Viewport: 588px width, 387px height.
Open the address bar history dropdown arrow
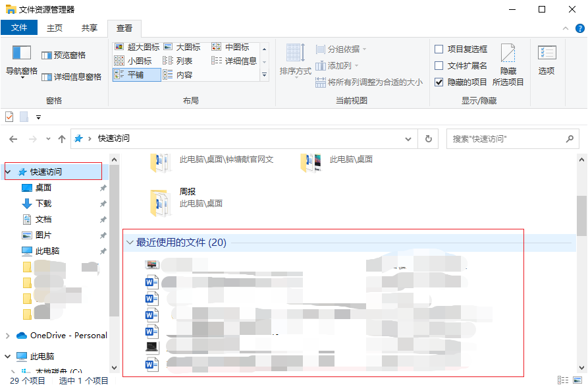pyautogui.click(x=410, y=139)
